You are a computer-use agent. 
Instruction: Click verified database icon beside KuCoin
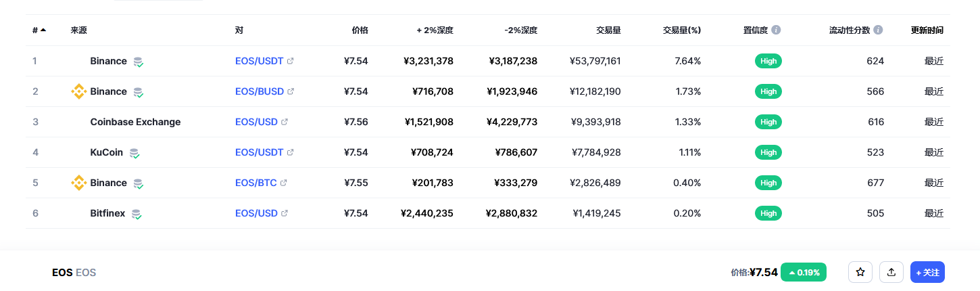pyautogui.click(x=134, y=153)
